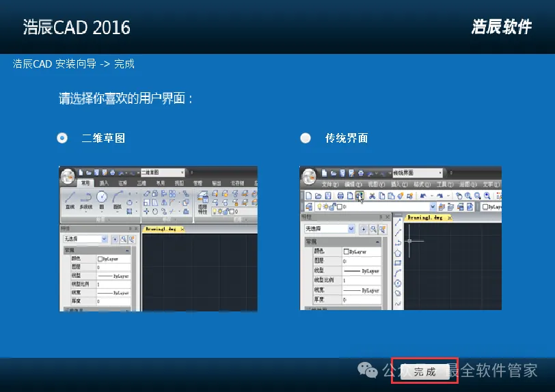The width and height of the screenshot is (555, 392).
Task: Click the 二维草图 interface preview thumbnail
Action: click(158, 239)
